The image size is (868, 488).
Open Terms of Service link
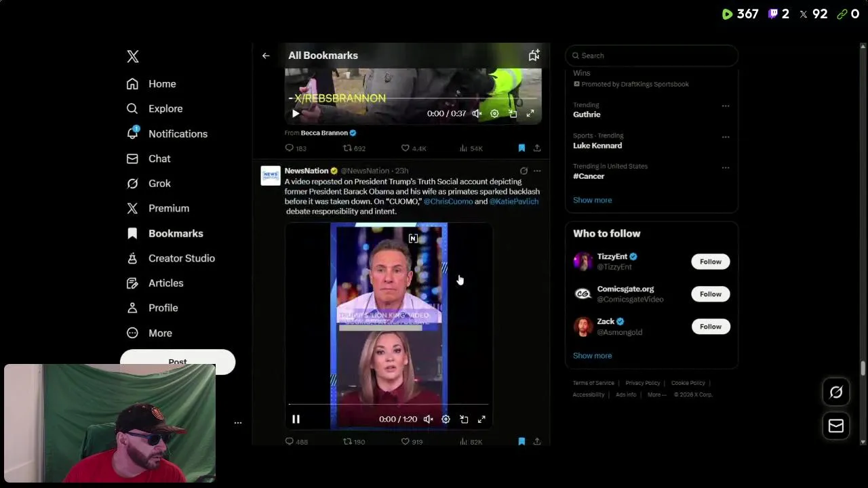pos(593,383)
